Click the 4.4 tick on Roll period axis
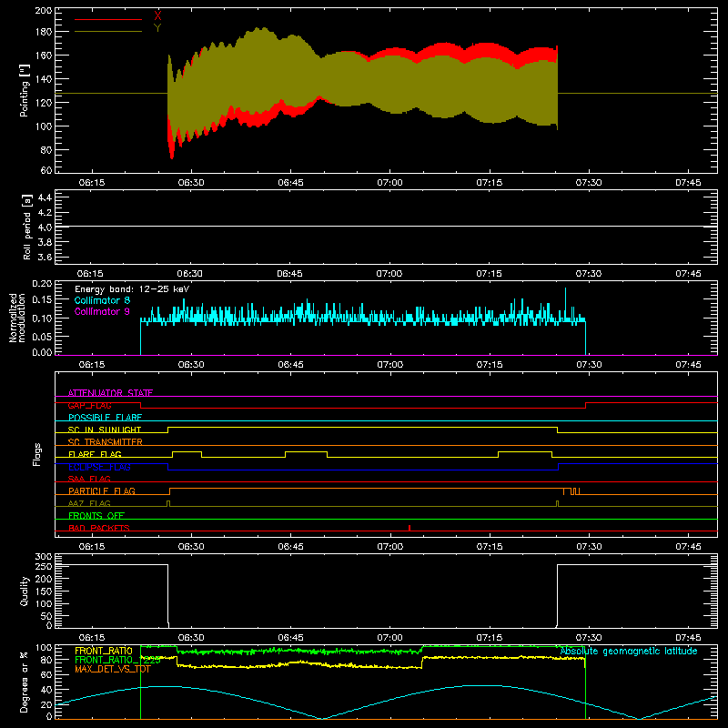 [x=45, y=197]
